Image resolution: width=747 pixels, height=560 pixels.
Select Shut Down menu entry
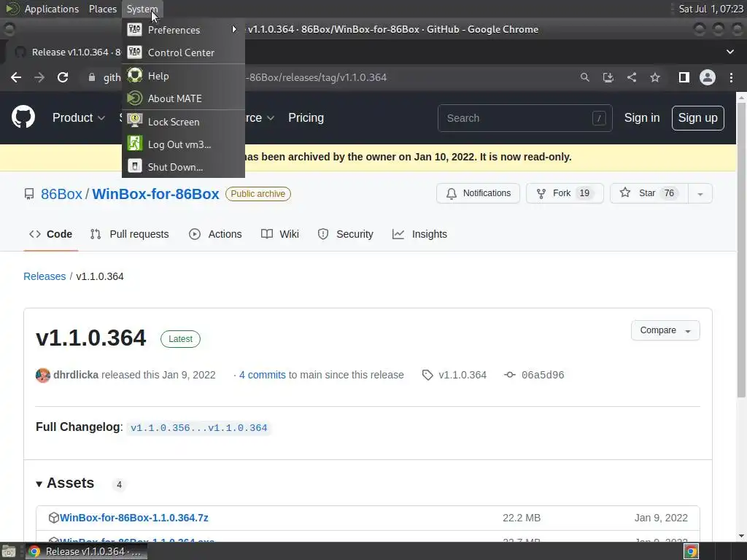183,167
